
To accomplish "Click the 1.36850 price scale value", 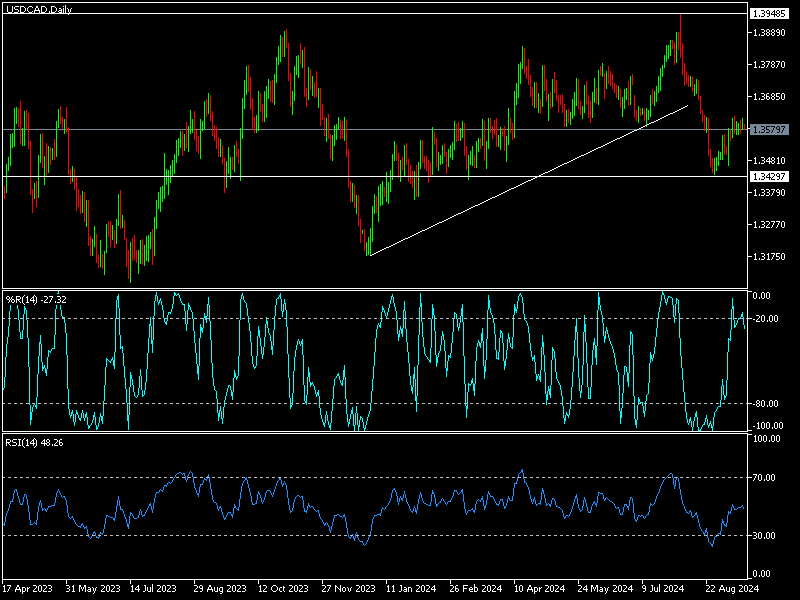I will coord(769,96).
